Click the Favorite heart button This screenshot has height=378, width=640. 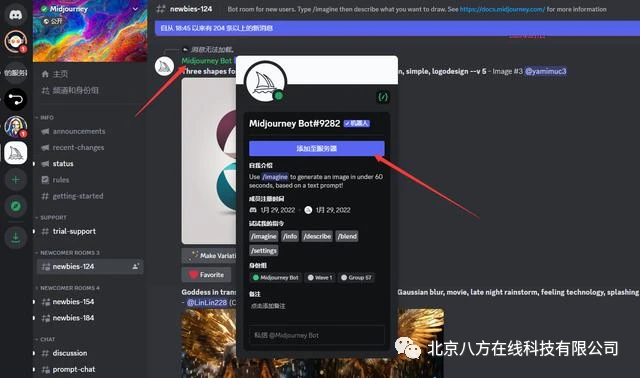(x=207, y=275)
